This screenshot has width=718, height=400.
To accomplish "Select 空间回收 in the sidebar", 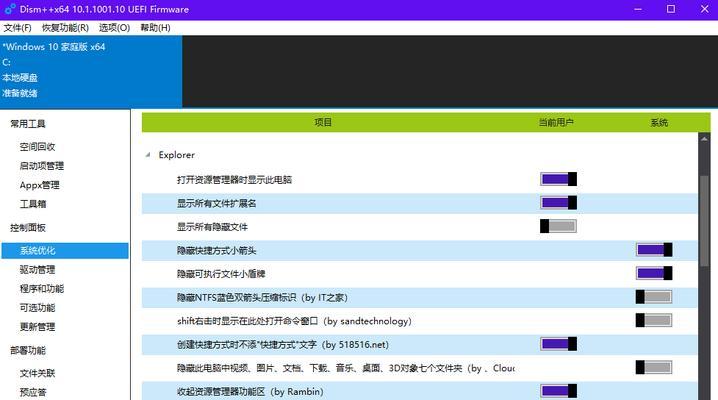I will 37,147.
